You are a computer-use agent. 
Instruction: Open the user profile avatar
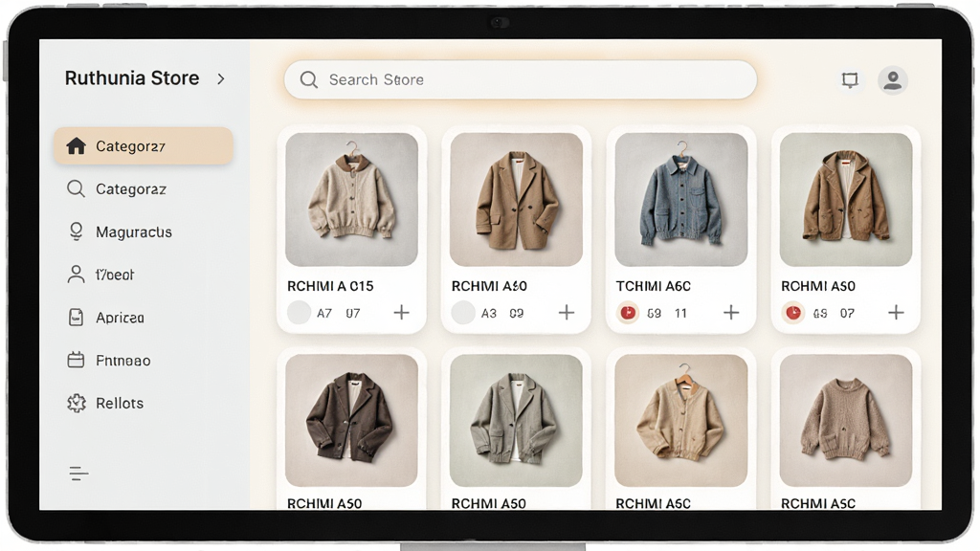pos(893,80)
